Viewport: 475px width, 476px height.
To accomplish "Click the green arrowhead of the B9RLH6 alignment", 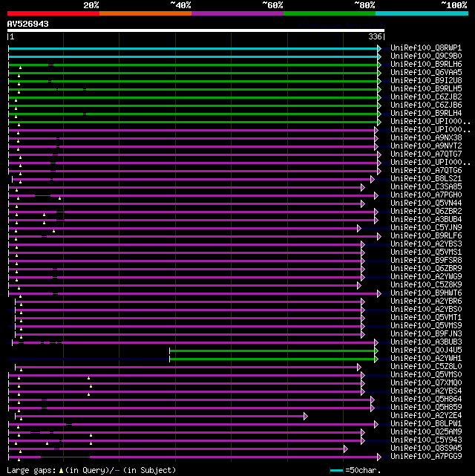I will pos(379,65).
